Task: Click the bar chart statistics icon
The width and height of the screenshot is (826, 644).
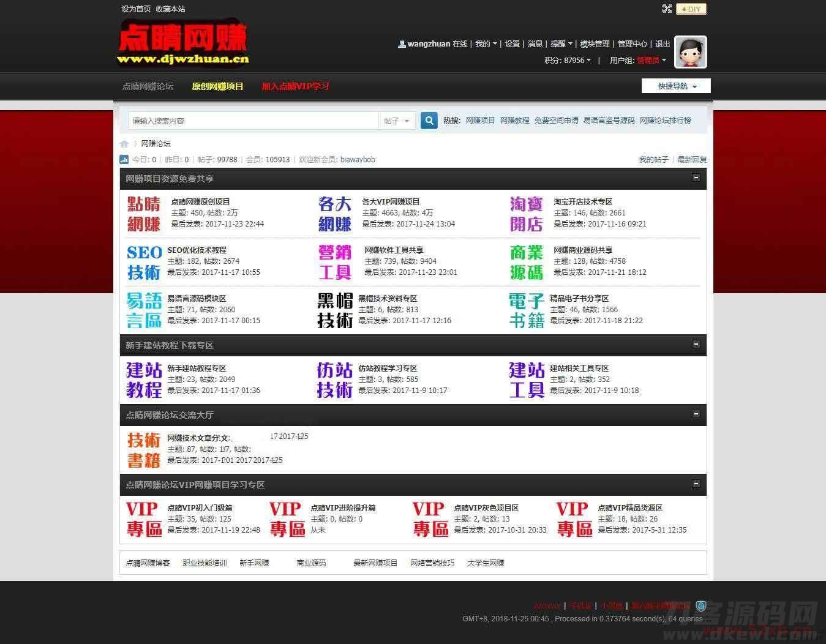Action: click(124, 159)
